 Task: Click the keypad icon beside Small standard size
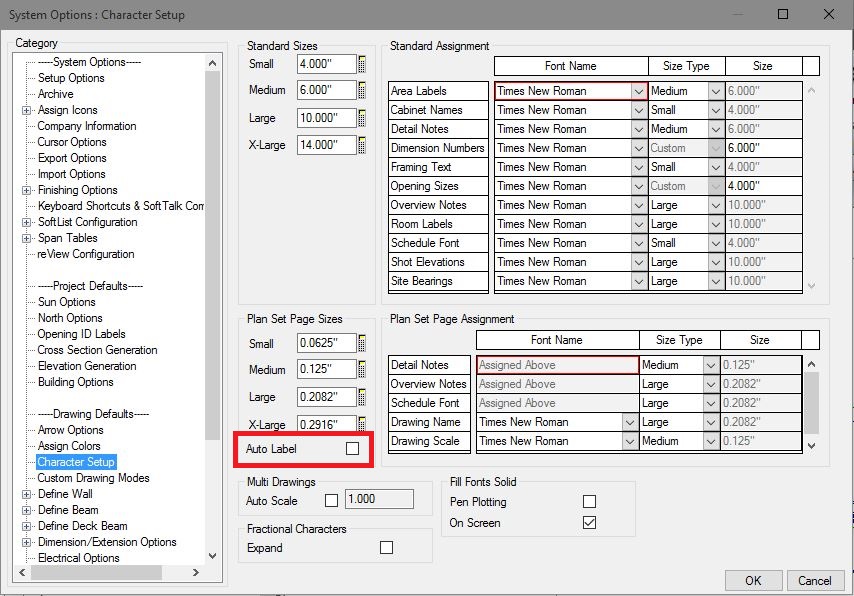[x=361, y=64]
